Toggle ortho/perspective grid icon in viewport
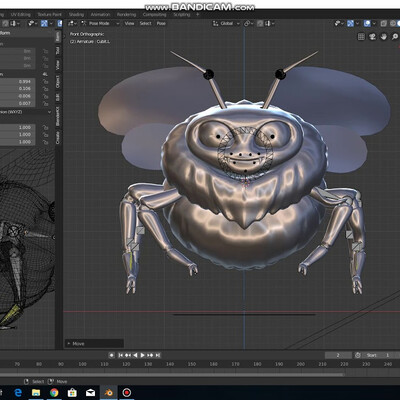 [x=361, y=37]
